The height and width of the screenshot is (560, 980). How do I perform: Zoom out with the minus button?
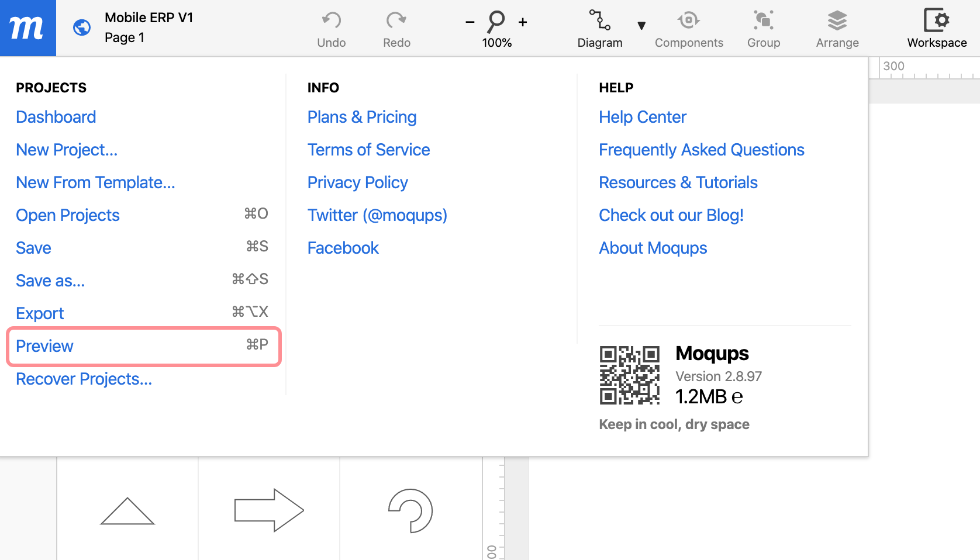click(470, 22)
